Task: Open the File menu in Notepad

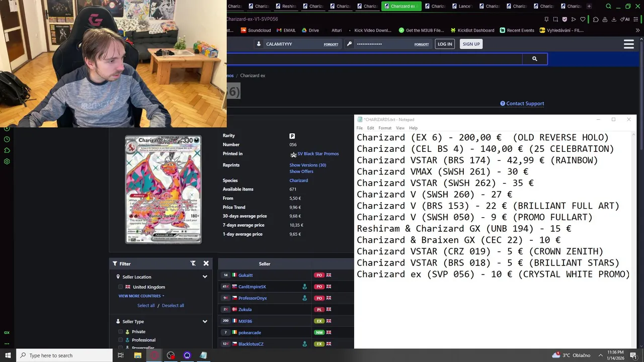Action: pyautogui.click(x=359, y=128)
